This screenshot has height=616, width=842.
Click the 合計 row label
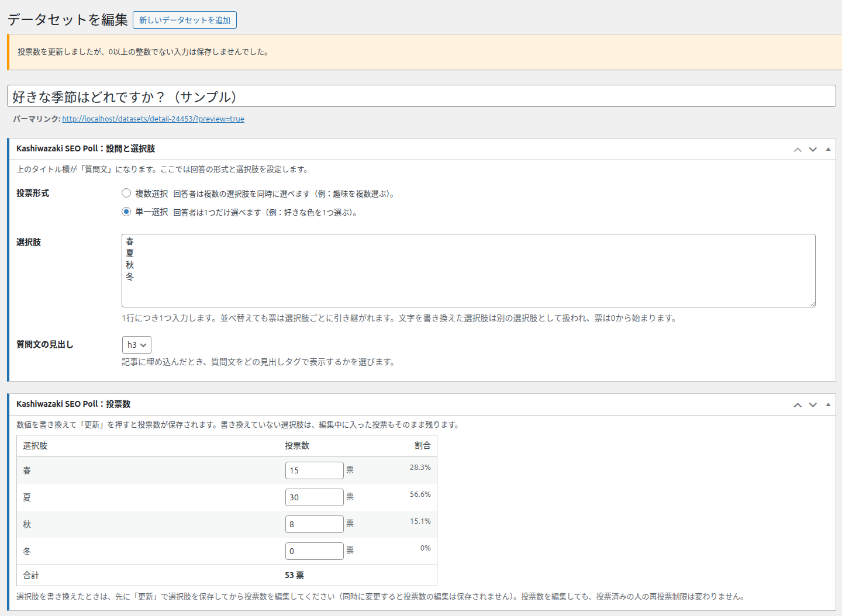31,575
